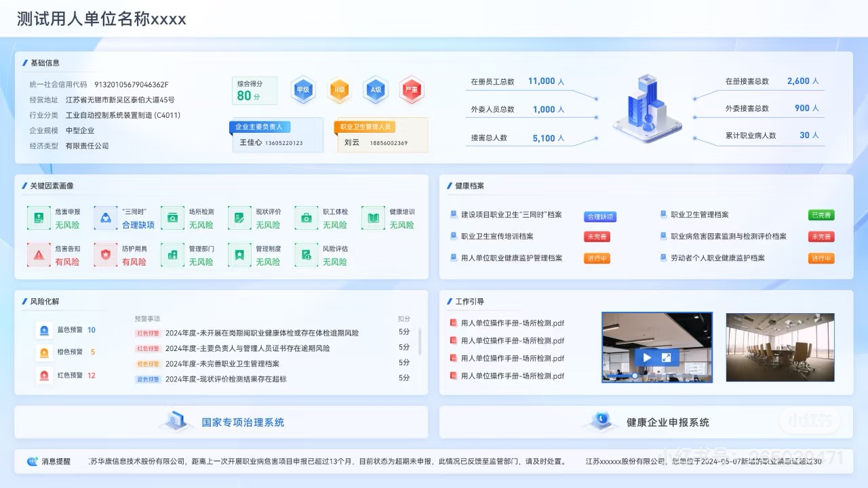The width and height of the screenshot is (868, 488).
Task: Click the blue A级 hexagon badge
Action: click(x=375, y=89)
